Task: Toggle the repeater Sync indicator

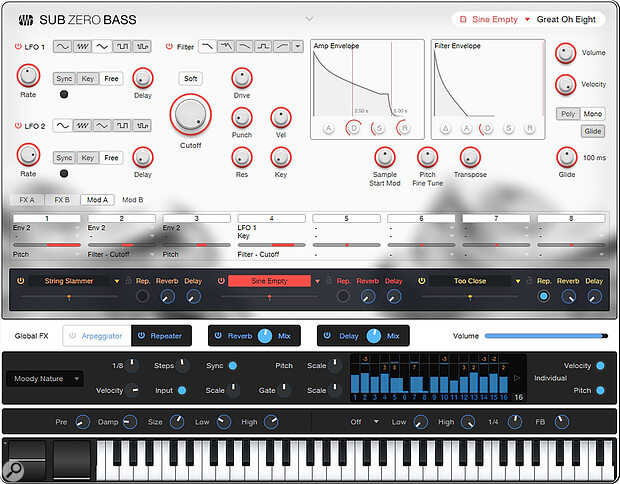Action: coord(233,366)
